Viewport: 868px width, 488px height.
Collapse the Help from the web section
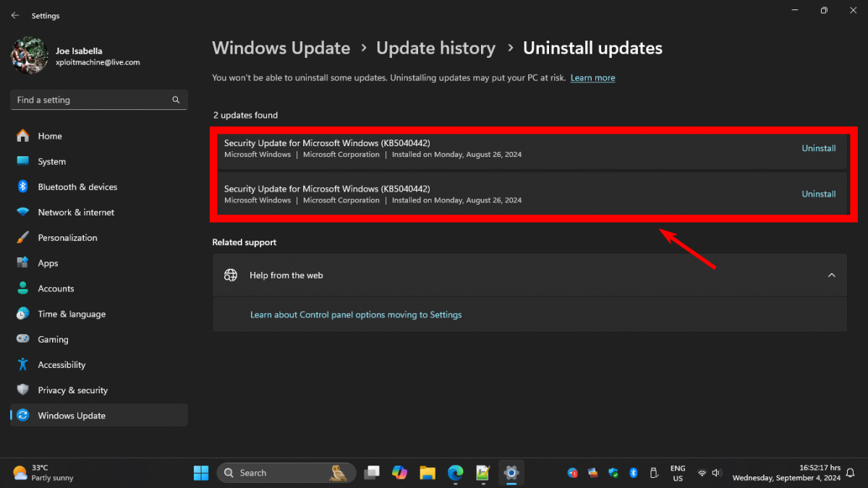(x=832, y=275)
